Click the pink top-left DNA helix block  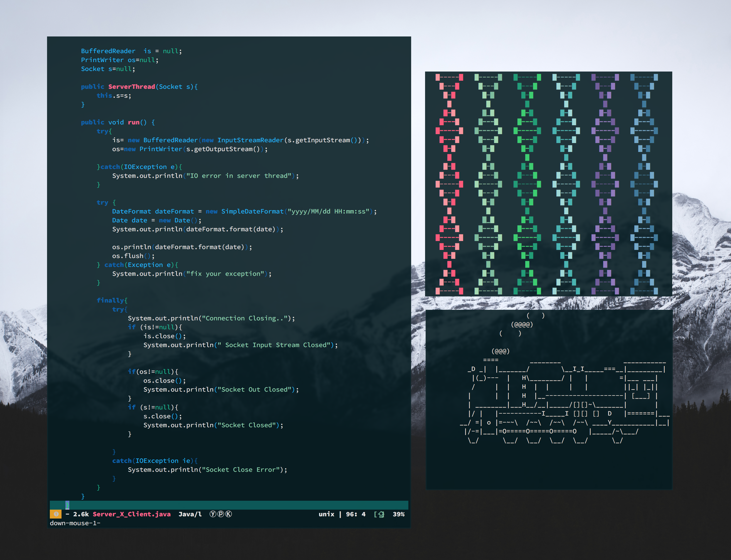pos(438,77)
